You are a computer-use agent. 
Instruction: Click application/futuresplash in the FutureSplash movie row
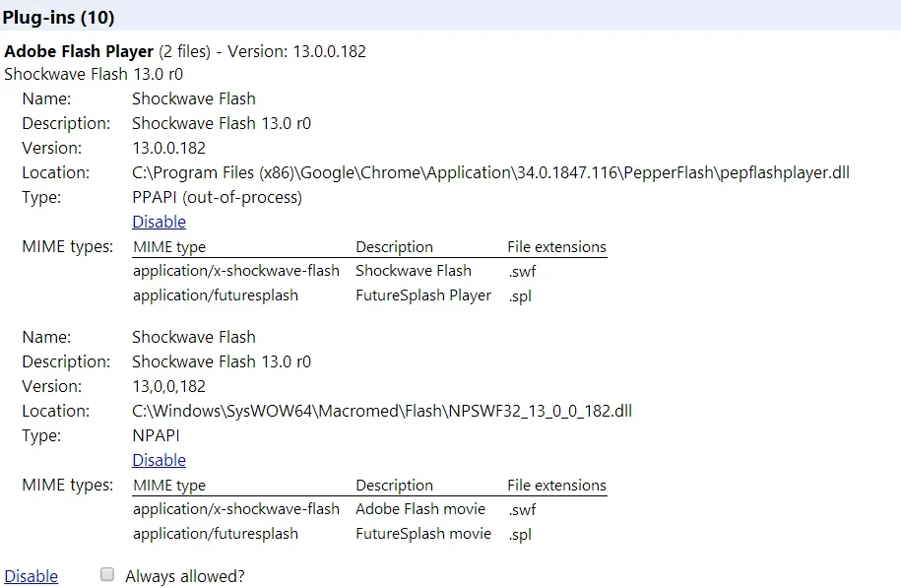[x=216, y=534]
